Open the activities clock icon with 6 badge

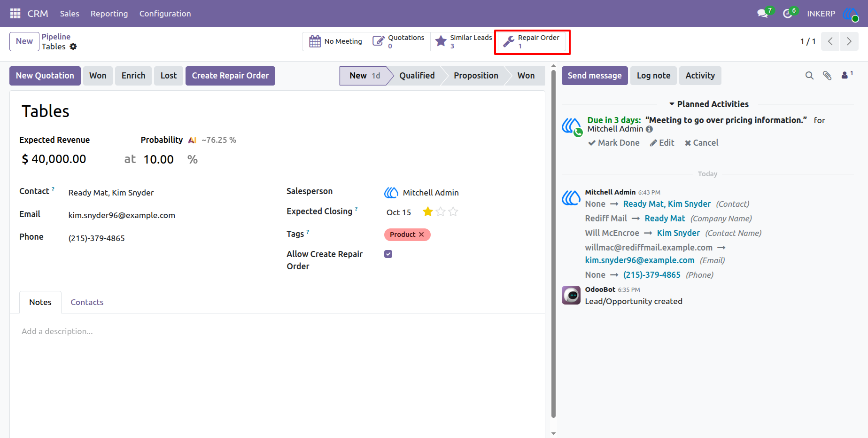point(788,14)
